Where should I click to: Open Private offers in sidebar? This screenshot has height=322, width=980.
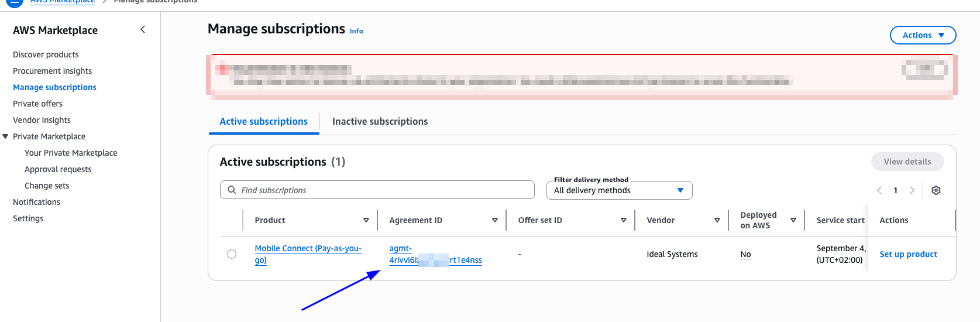pyautogui.click(x=37, y=104)
